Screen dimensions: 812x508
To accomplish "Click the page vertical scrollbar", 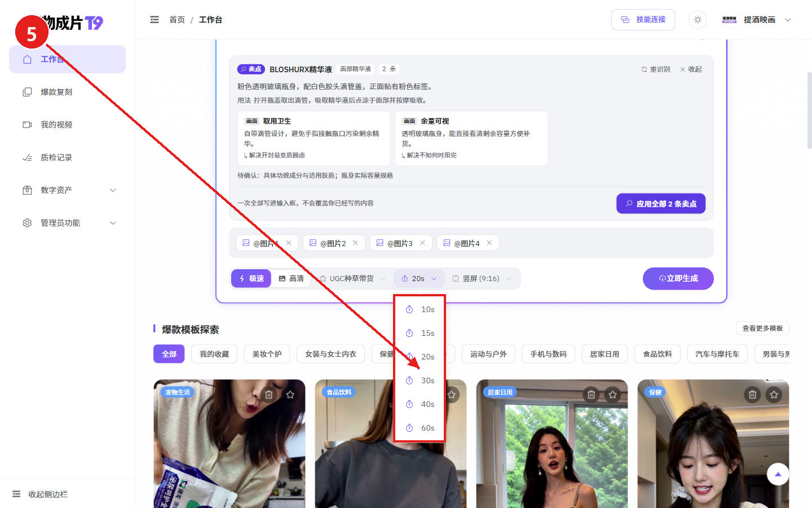I will coord(809,110).
